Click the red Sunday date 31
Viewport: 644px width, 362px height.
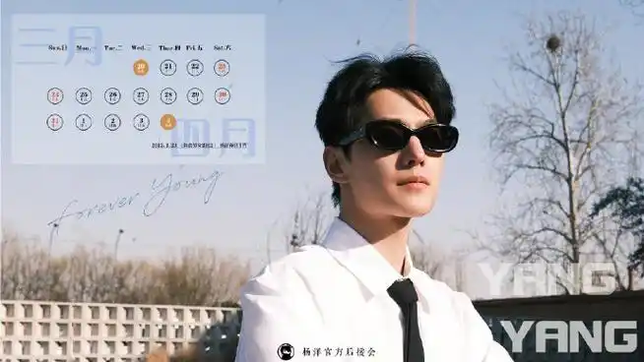55,122
